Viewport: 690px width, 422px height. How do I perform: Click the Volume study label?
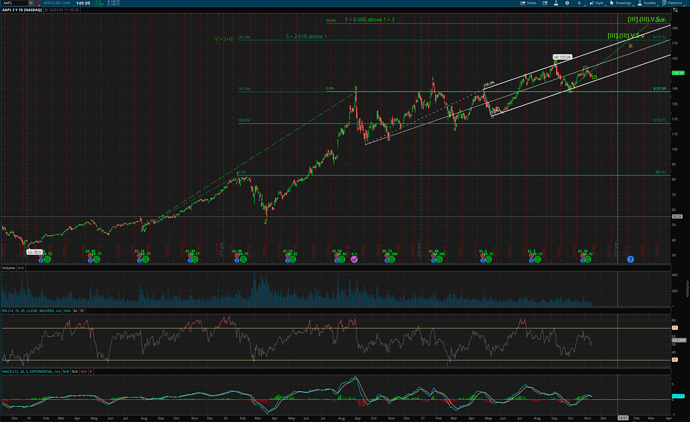coord(8,268)
